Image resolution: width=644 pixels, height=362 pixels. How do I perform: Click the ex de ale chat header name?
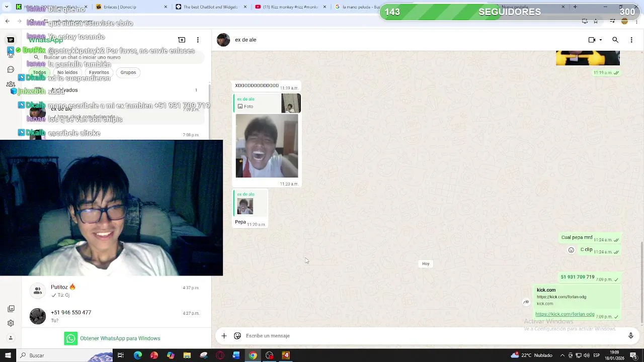coord(246,40)
